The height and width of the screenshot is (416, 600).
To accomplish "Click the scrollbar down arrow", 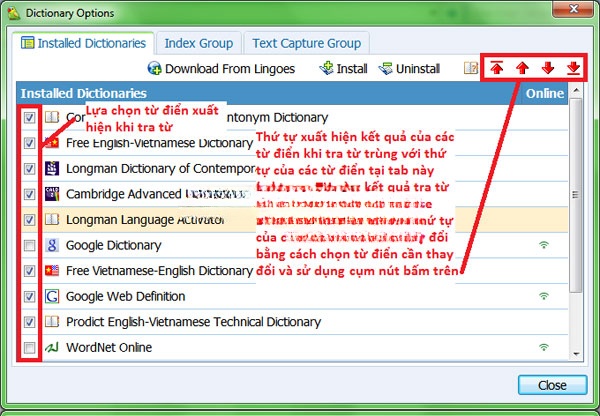I will coord(576,354).
